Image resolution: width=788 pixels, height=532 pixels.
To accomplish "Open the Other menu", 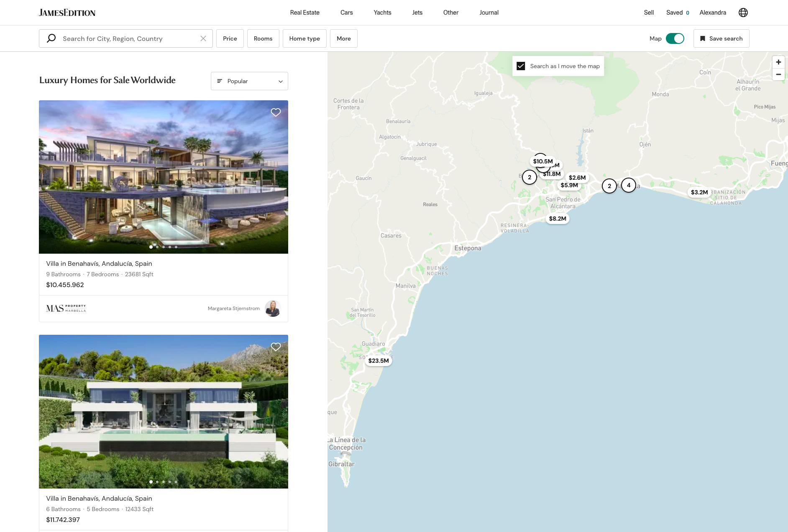I will [451, 13].
